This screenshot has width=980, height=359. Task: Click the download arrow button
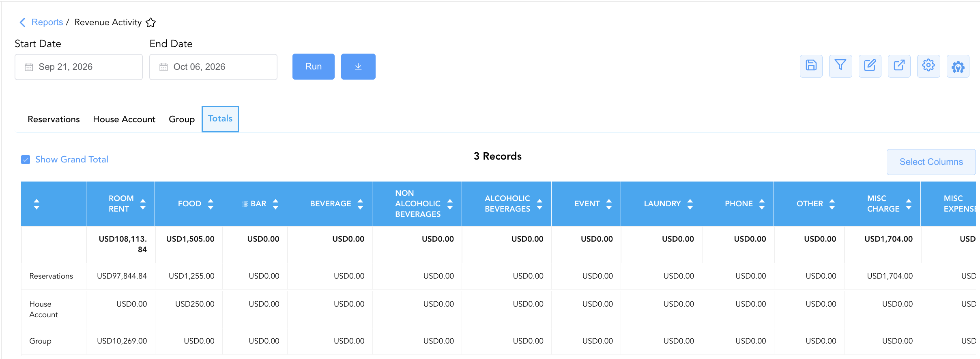tap(358, 67)
